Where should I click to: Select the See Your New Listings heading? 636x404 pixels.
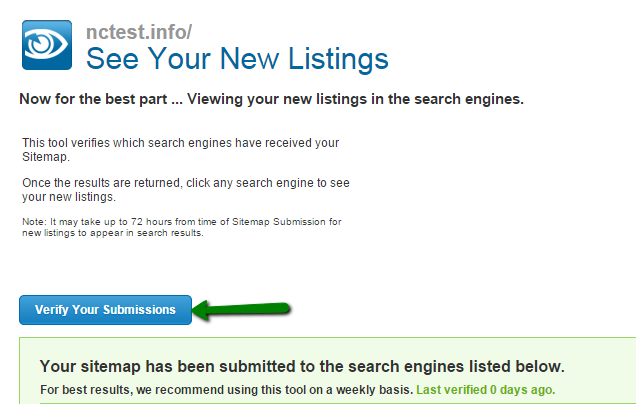coord(237,59)
